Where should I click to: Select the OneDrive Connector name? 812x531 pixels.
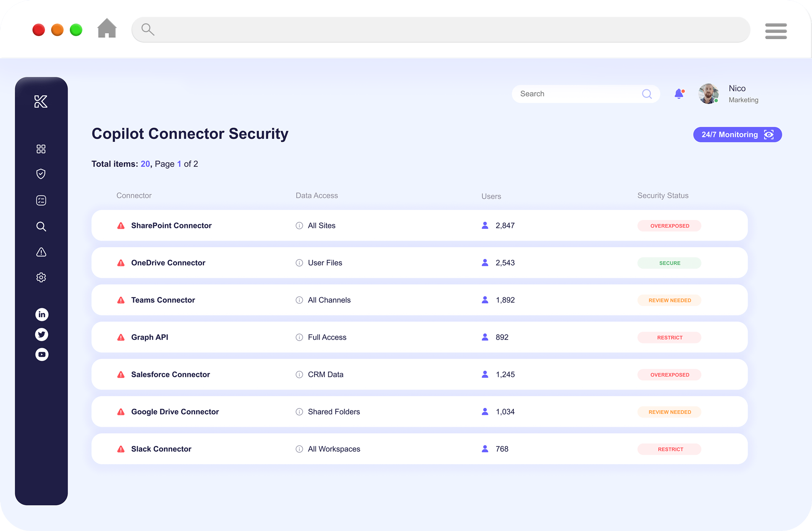pos(168,263)
